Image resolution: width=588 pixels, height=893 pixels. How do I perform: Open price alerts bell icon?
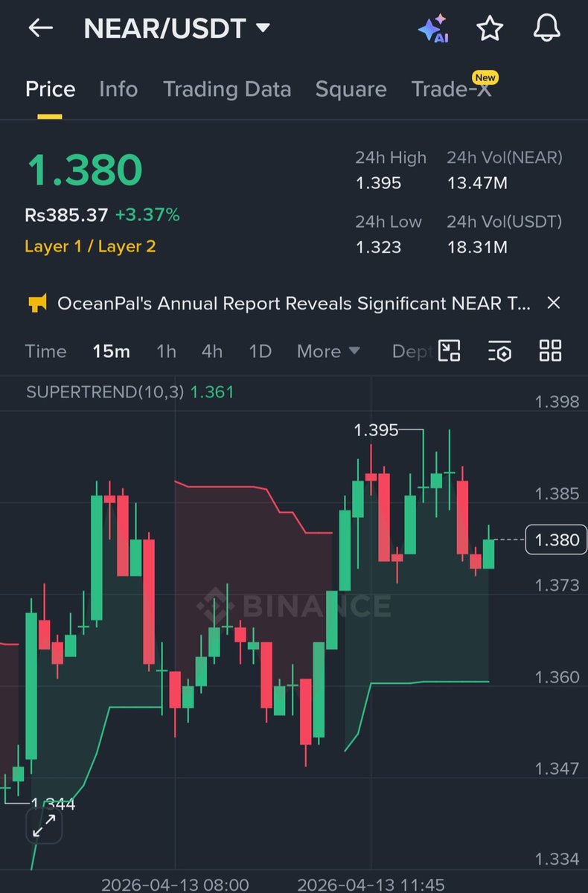click(547, 28)
